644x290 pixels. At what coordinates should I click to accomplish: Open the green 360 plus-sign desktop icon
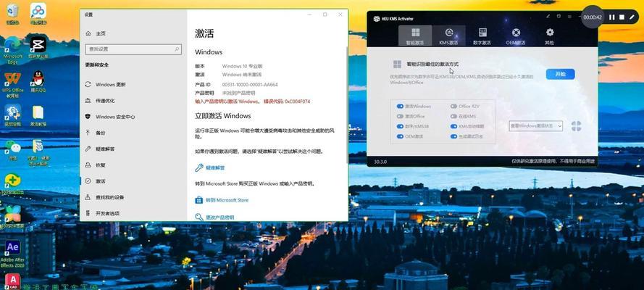click(13, 183)
